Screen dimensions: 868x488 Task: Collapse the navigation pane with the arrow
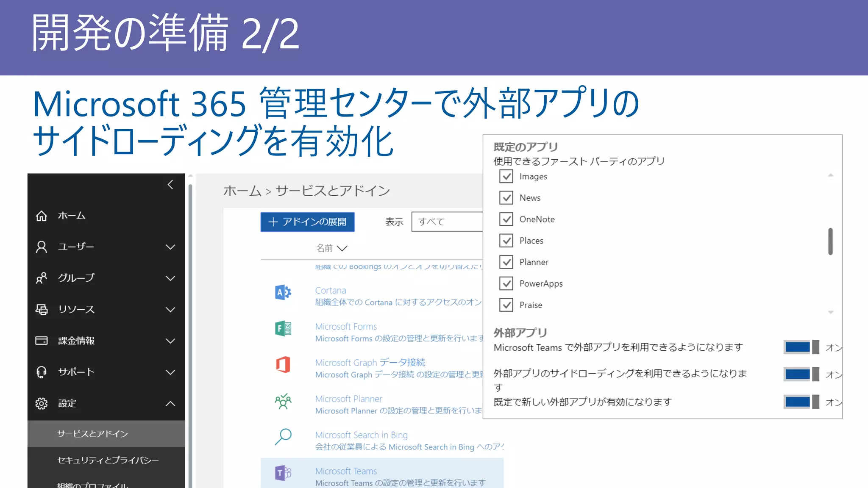pyautogui.click(x=170, y=185)
